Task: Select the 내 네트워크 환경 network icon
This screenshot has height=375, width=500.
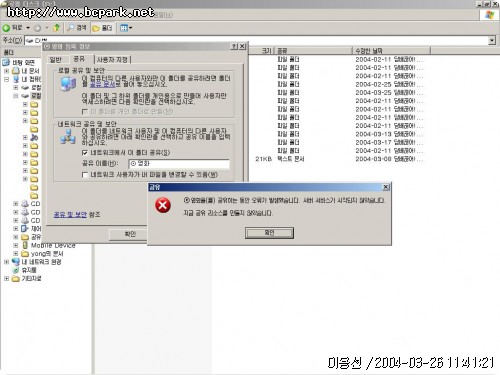Action: pos(16,262)
